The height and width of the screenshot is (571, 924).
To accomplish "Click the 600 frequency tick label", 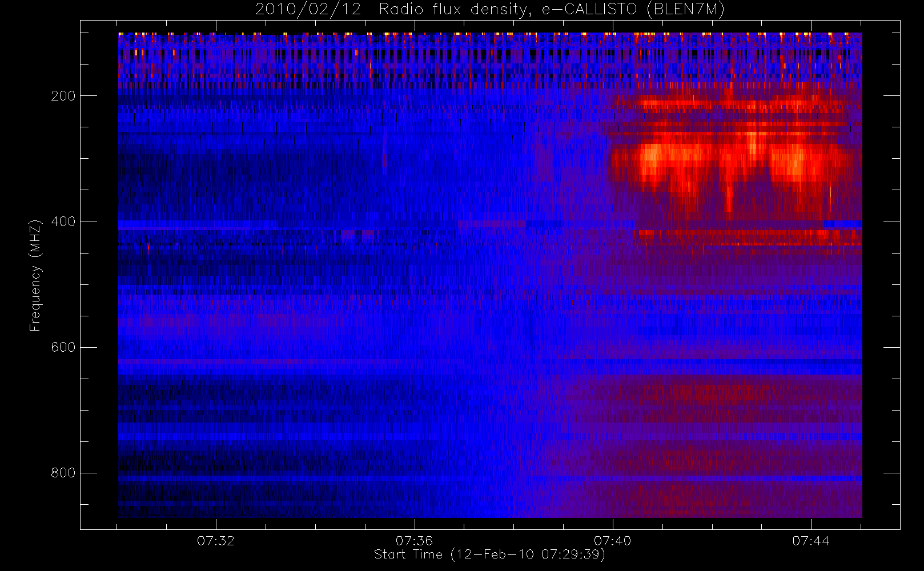I will tap(63, 347).
